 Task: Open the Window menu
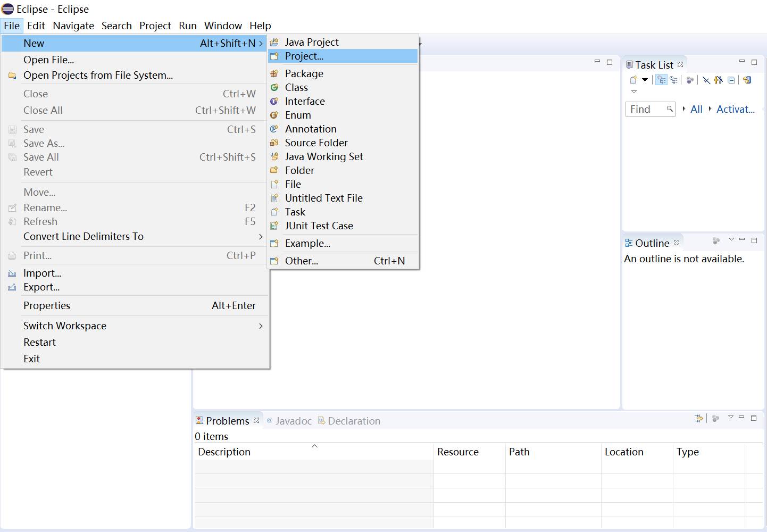point(223,26)
